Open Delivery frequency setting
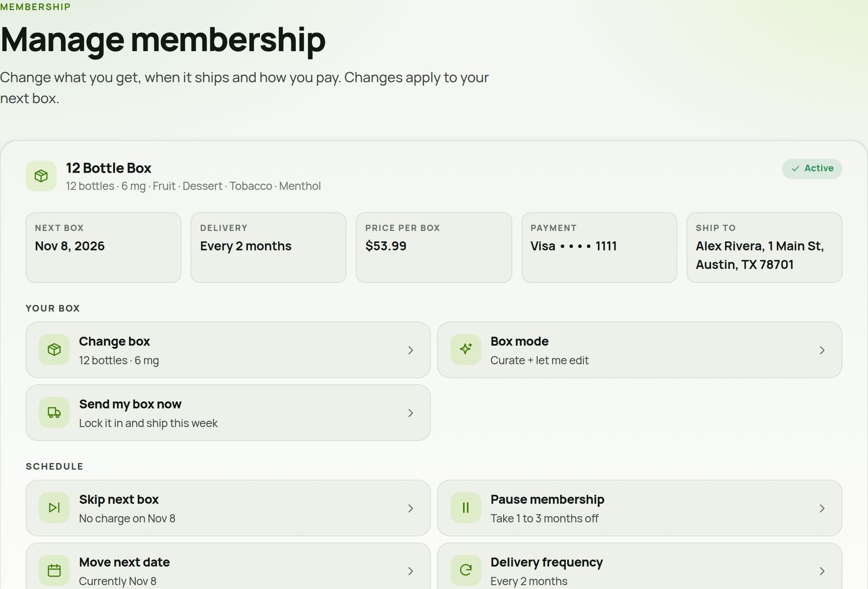The height and width of the screenshot is (589, 868). pos(640,566)
